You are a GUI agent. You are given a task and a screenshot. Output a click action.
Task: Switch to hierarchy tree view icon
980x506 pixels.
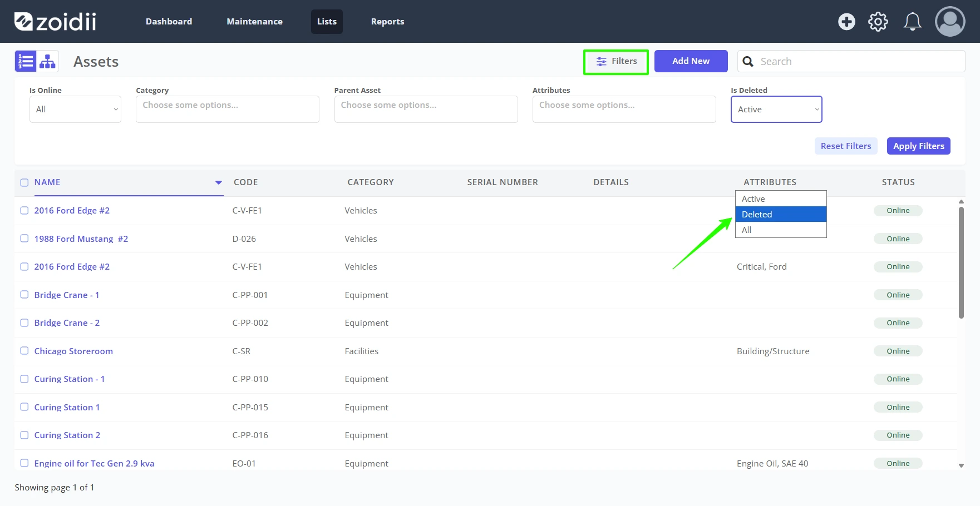47,61
